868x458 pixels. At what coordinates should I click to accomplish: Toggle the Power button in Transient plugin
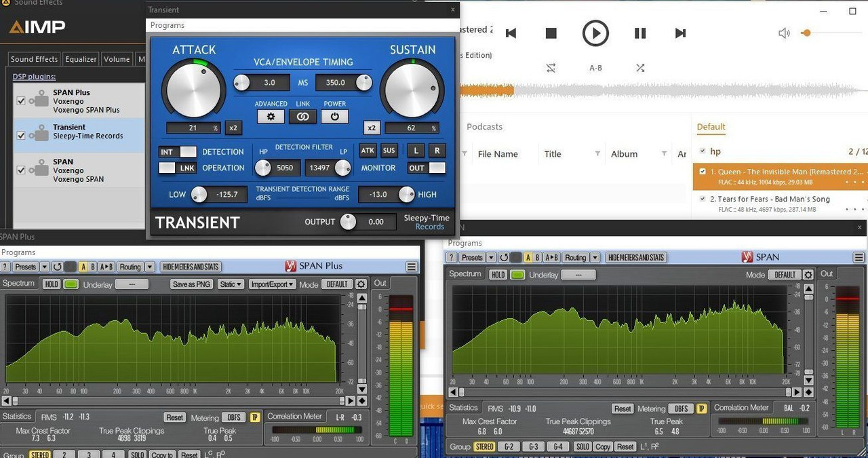coord(334,117)
